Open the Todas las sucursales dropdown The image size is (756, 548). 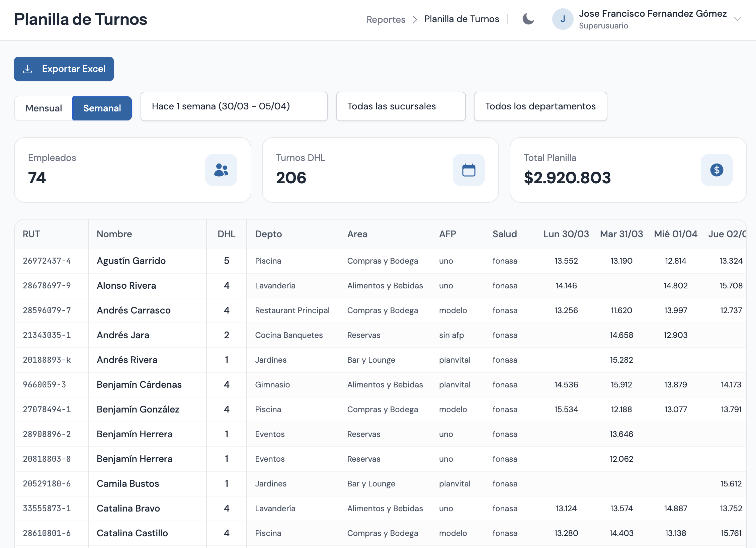pos(401,106)
